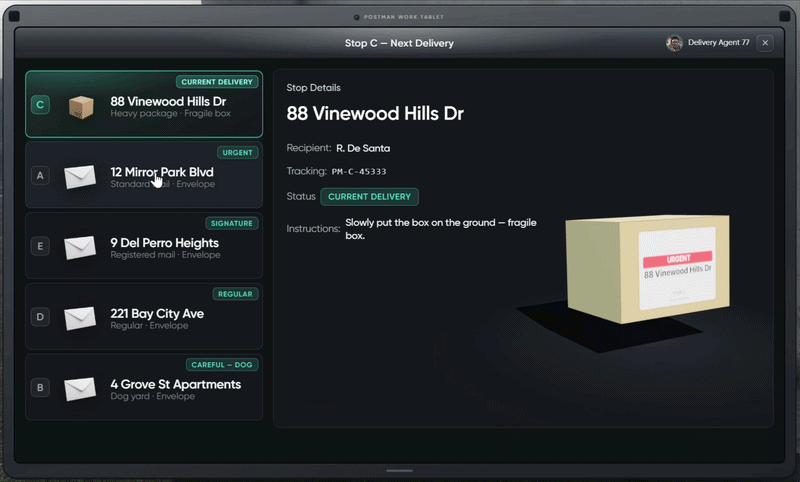This screenshot has width=800, height=482.
Task: Click the stop letter C badge
Action: coord(40,105)
